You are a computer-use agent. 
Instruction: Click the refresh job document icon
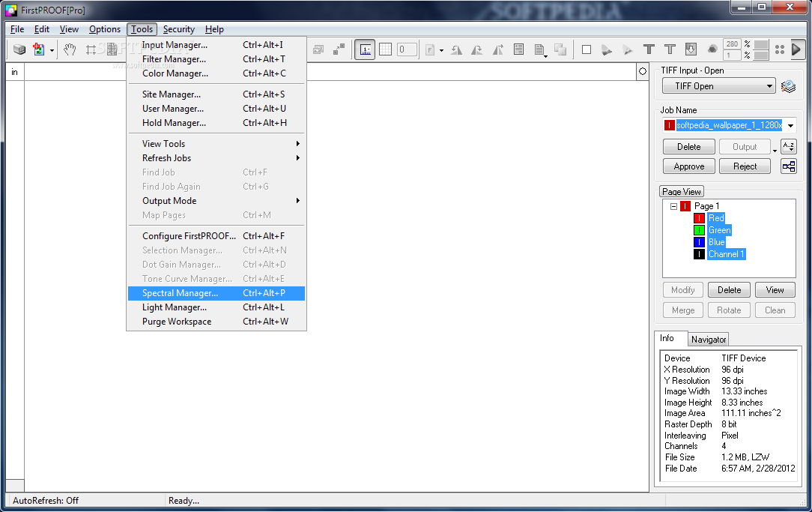tap(38, 49)
